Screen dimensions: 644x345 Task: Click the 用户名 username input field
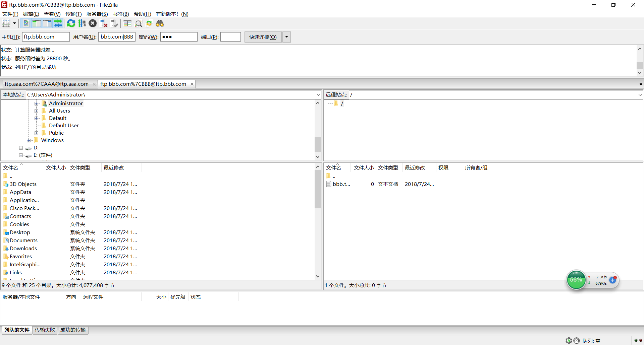[117, 37]
